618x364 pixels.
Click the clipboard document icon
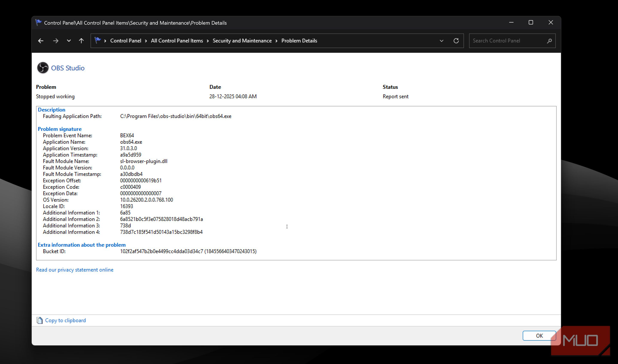pos(39,320)
